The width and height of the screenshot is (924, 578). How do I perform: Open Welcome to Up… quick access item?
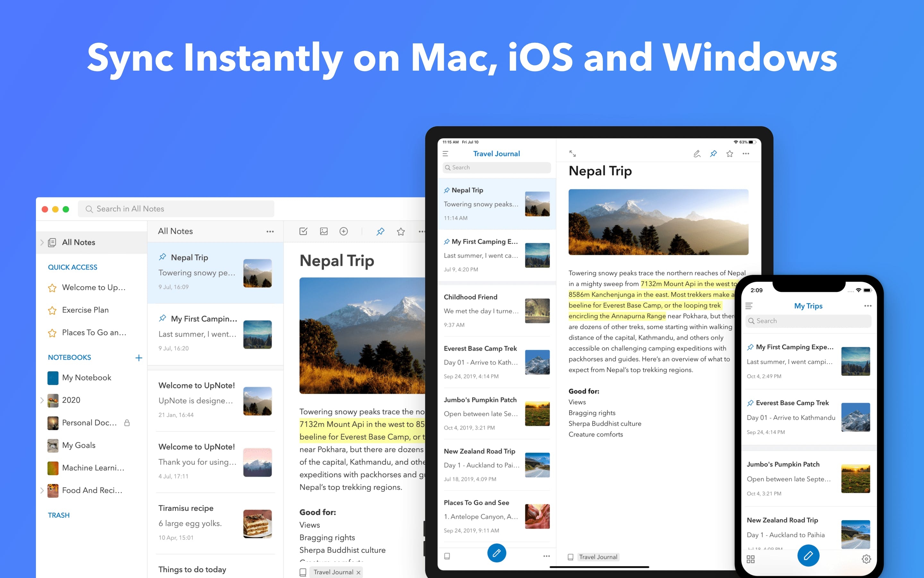92,287
